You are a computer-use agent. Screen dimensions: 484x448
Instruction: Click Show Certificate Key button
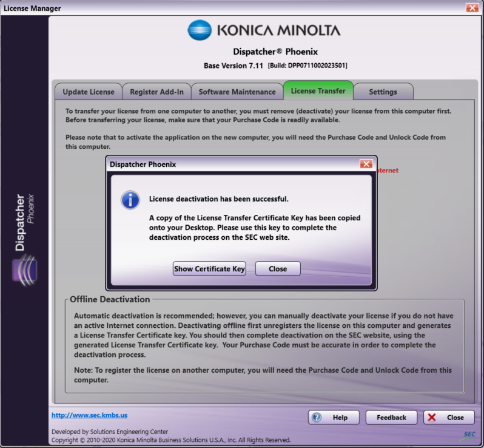coord(209,268)
